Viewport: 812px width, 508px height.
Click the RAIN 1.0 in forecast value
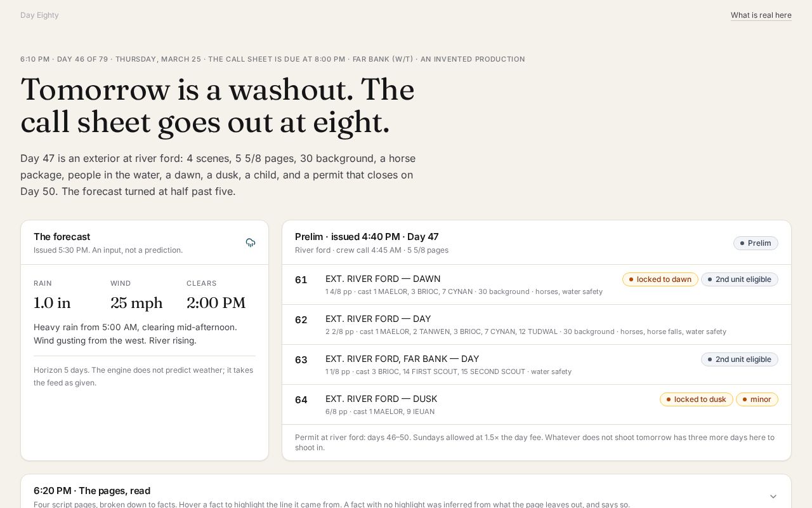(x=52, y=303)
